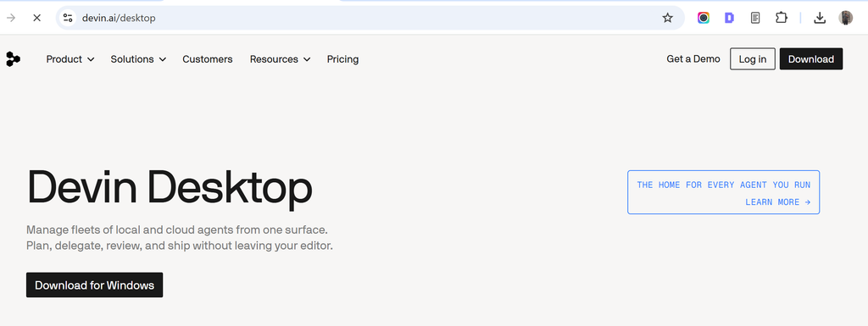Click the Log in button
Viewport: 868px width, 326px height.
(753, 59)
